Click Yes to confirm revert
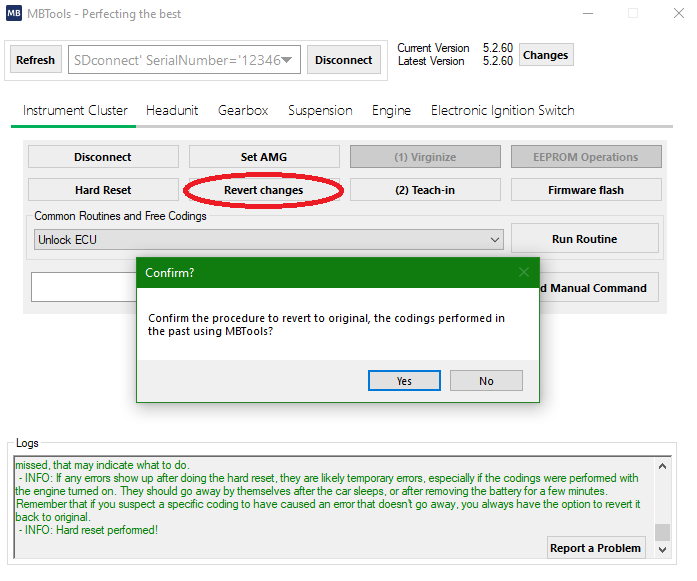This screenshot has height=581, width=697. (x=404, y=381)
